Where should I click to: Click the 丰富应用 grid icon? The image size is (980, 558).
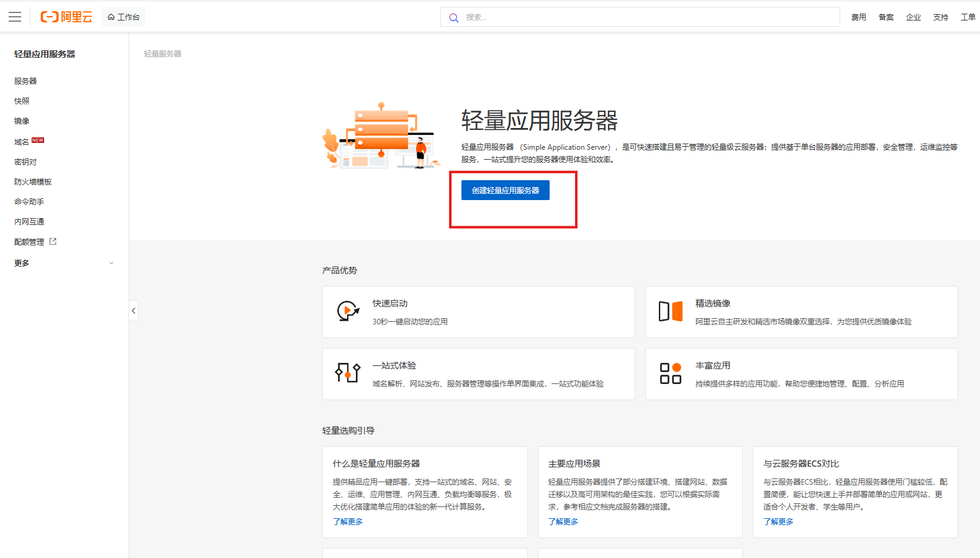[x=671, y=373]
